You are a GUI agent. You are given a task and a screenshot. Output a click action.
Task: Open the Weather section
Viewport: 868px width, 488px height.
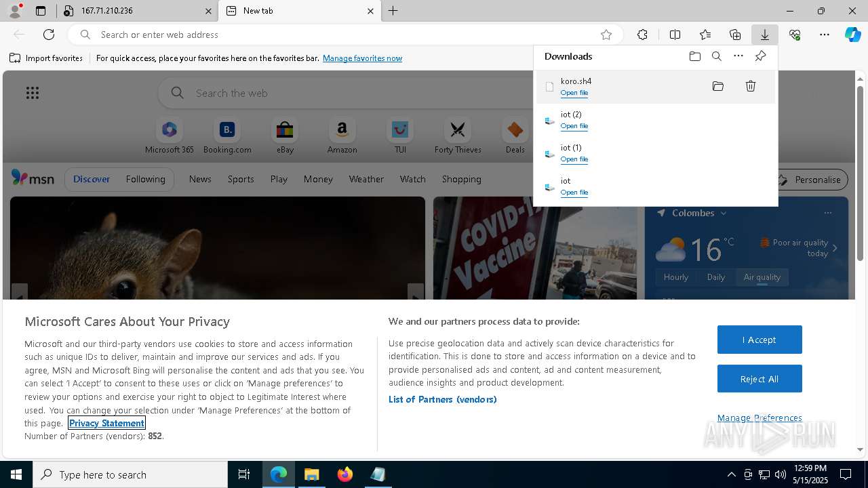[366, 179]
